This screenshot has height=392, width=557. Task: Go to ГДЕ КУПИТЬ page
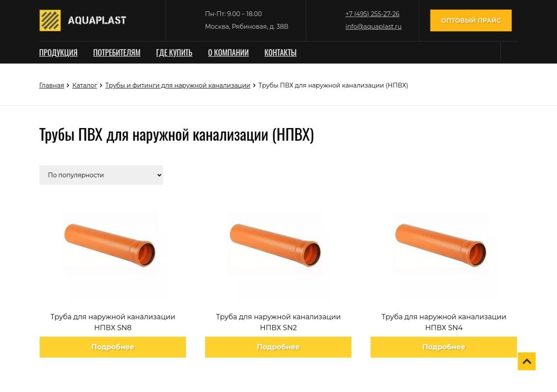point(174,53)
